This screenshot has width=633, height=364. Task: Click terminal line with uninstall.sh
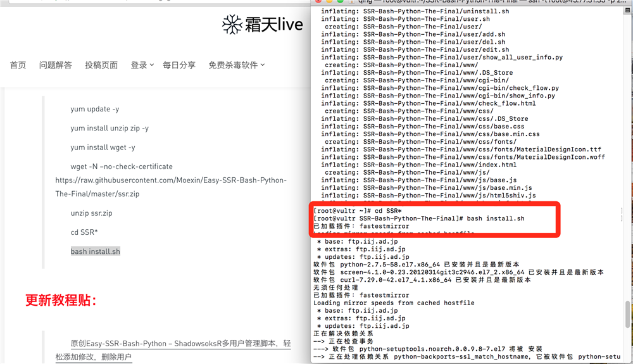click(x=415, y=11)
